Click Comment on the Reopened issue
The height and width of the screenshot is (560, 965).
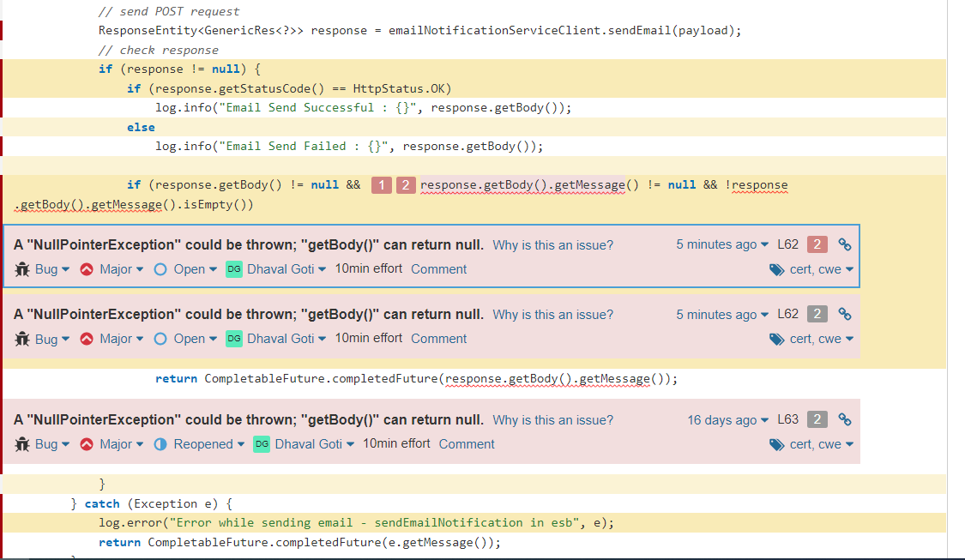(x=467, y=444)
